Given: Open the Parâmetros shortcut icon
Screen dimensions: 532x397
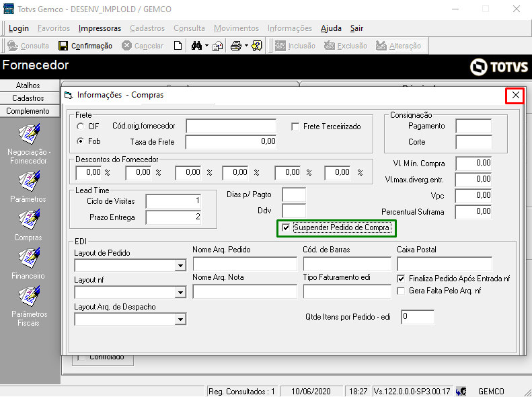Looking at the screenshot, I should point(29,181).
